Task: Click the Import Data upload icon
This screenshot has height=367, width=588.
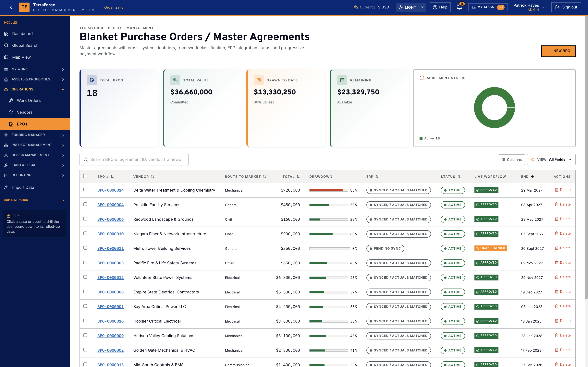Action: (x=6, y=187)
